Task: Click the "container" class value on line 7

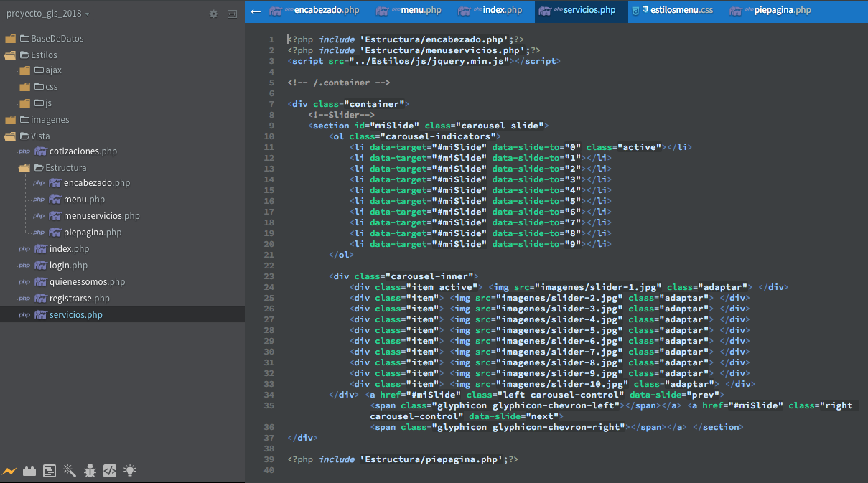Action: tap(376, 104)
